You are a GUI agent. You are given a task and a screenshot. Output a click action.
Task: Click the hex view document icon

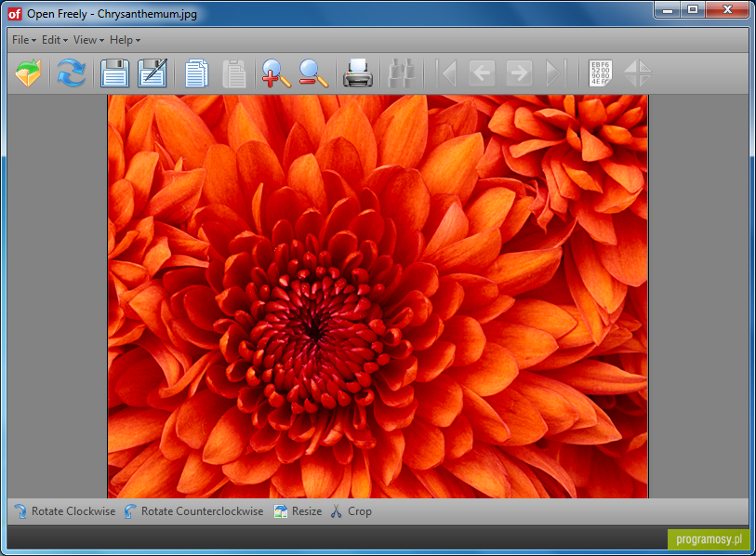[601, 73]
